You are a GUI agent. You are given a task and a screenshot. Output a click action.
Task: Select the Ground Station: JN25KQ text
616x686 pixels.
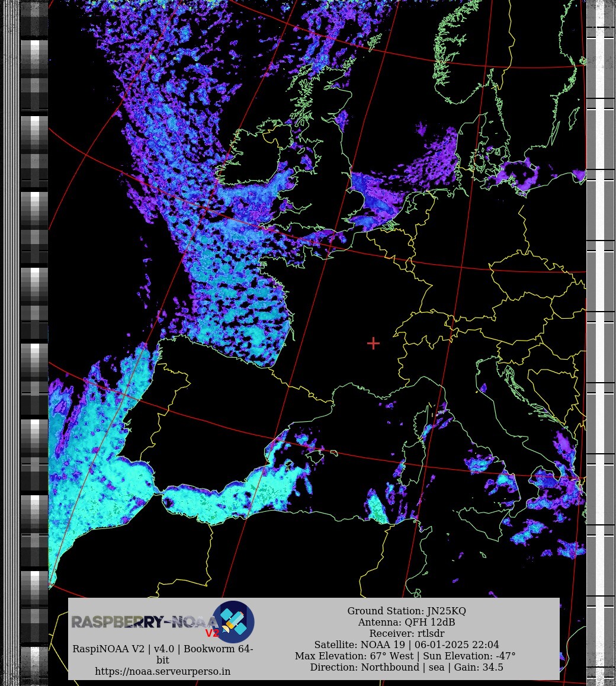[406, 611]
